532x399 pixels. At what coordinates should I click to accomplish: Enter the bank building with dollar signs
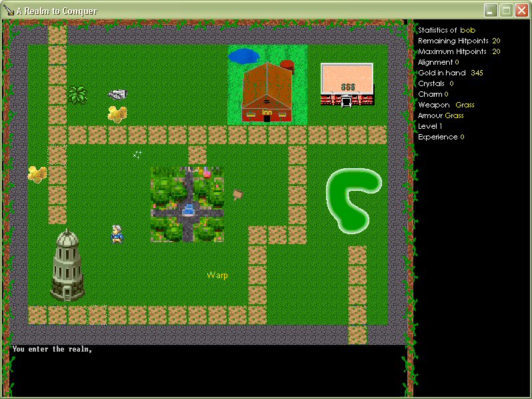(346, 101)
